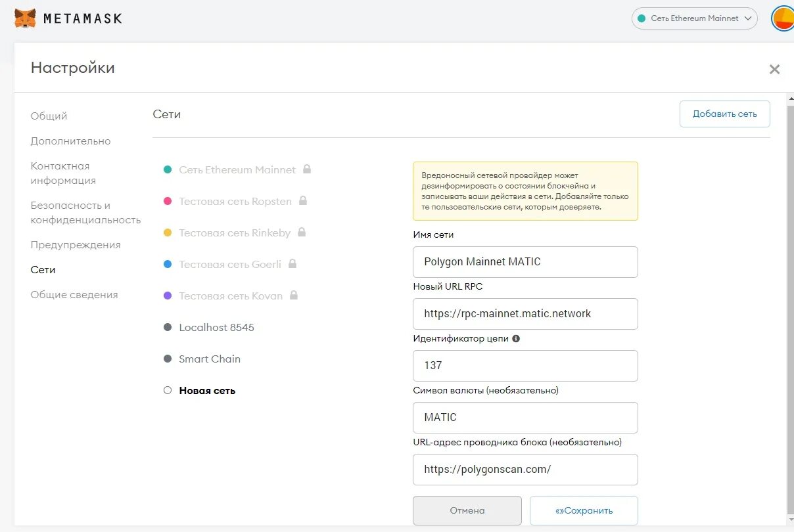Click the empty circle of Новая сеть
The image size is (794, 532).
pyautogui.click(x=167, y=390)
